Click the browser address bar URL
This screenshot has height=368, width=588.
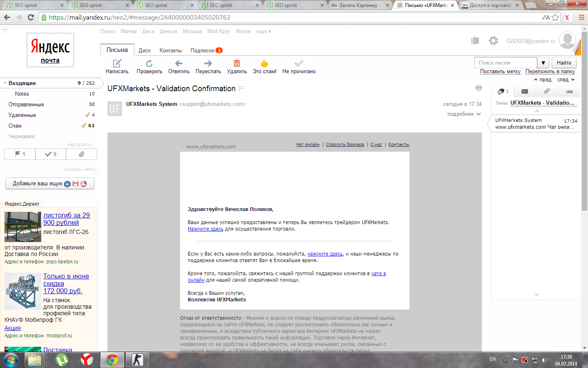tap(139, 18)
